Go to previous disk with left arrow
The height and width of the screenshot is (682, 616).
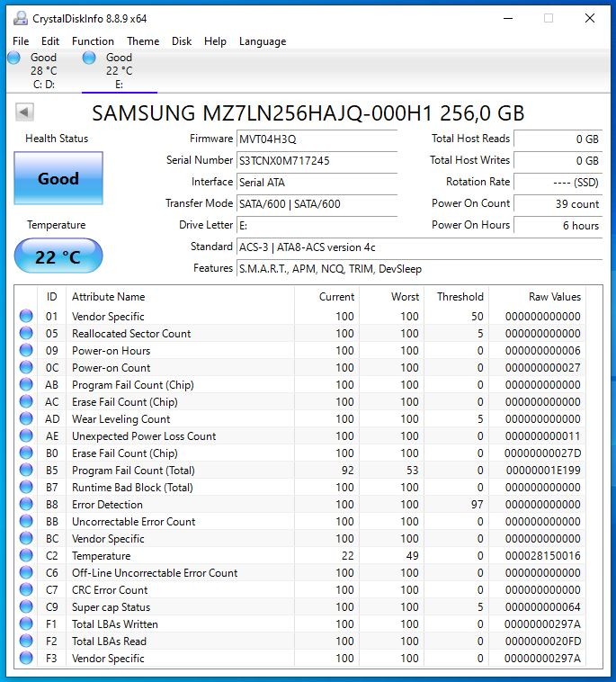click(x=24, y=112)
